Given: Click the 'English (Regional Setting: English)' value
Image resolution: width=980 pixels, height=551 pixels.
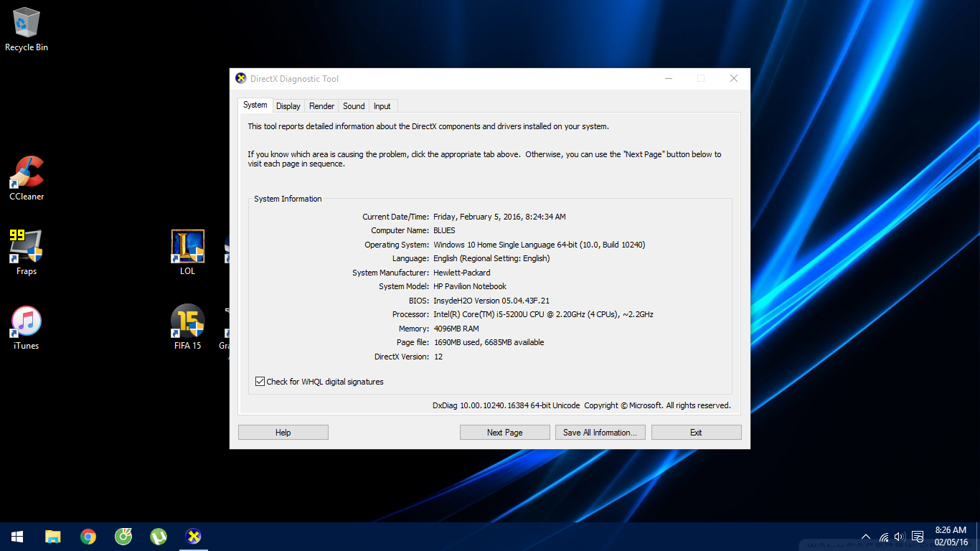Looking at the screenshot, I should [491, 258].
